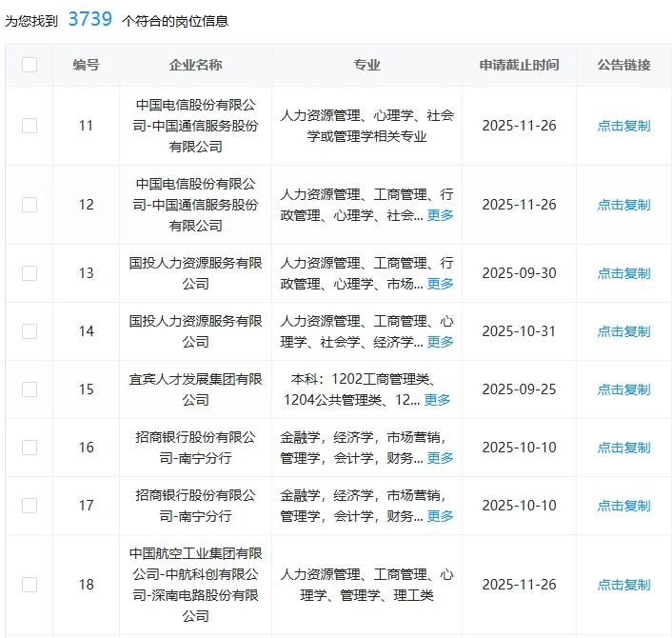Screen dimensions: 672x638
Task: Click the deadline 2025-09-25
Action: pos(519,389)
